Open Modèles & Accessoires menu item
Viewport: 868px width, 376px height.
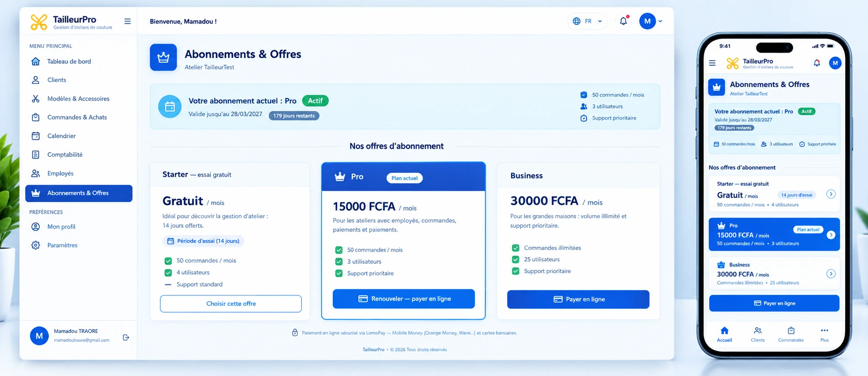(x=79, y=99)
